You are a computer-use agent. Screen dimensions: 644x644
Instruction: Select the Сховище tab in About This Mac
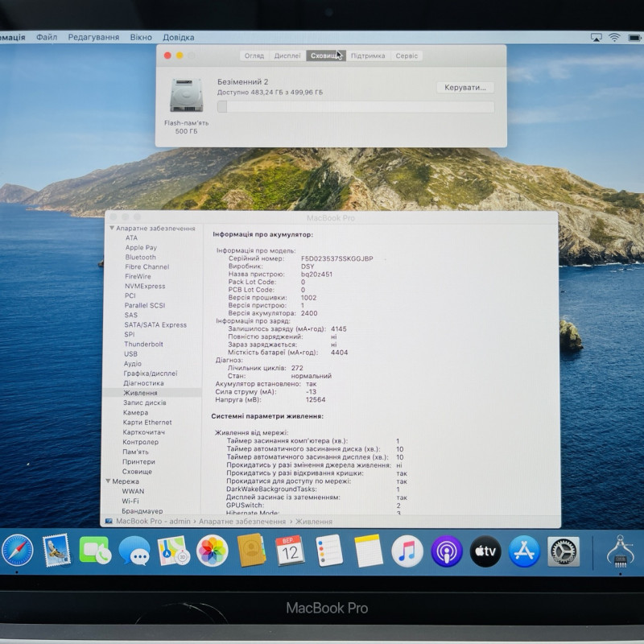click(x=326, y=56)
